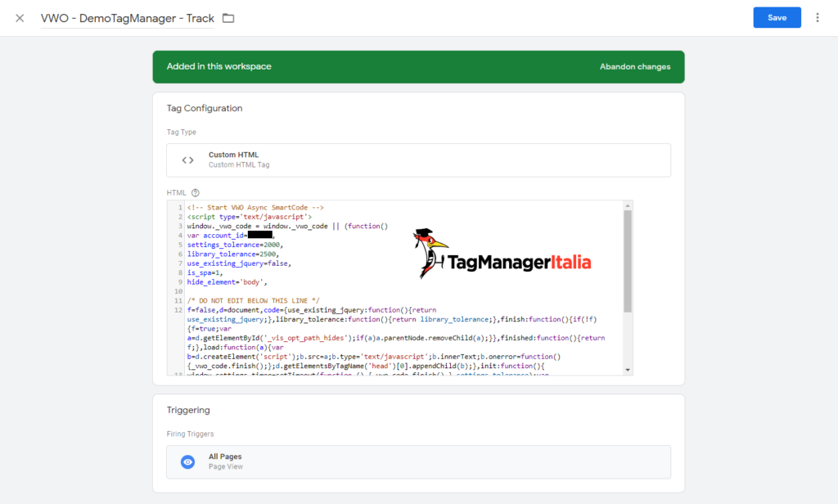838x504 pixels.
Task: Close the tag editor with the X icon
Action: tap(20, 17)
